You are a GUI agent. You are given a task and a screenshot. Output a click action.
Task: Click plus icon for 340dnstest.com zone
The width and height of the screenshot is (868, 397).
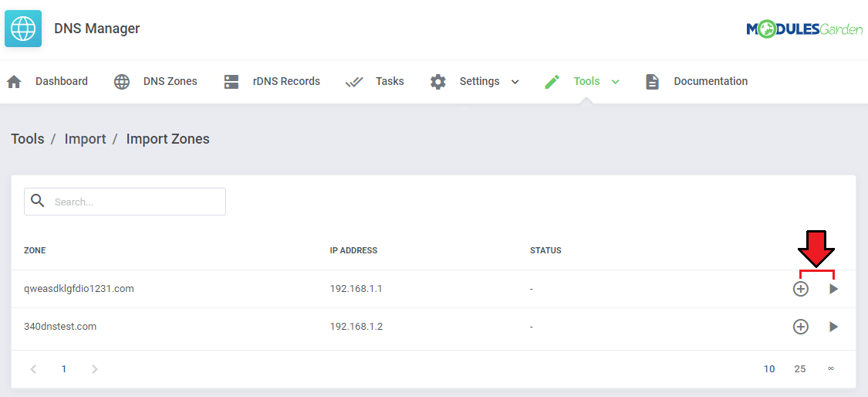point(800,327)
